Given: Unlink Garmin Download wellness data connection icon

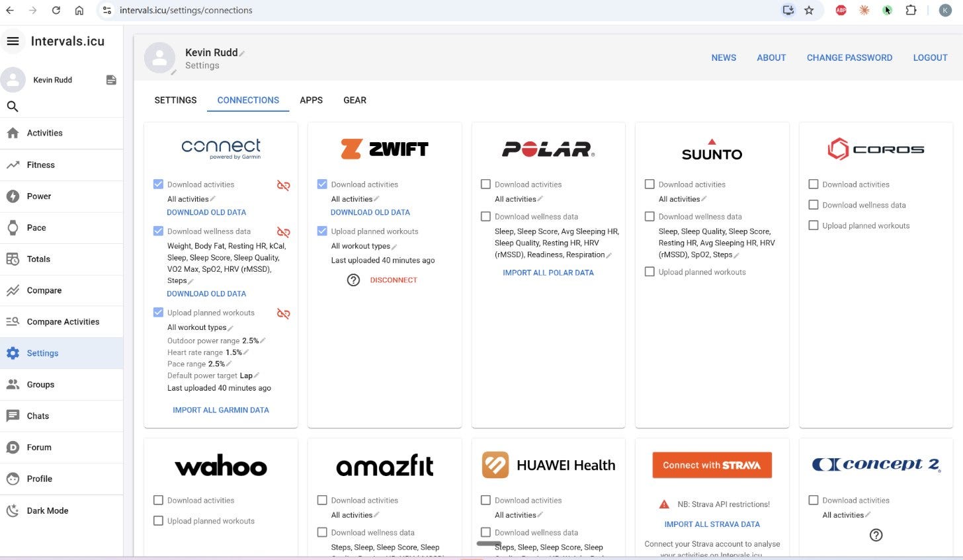Looking at the screenshot, I should click(283, 232).
